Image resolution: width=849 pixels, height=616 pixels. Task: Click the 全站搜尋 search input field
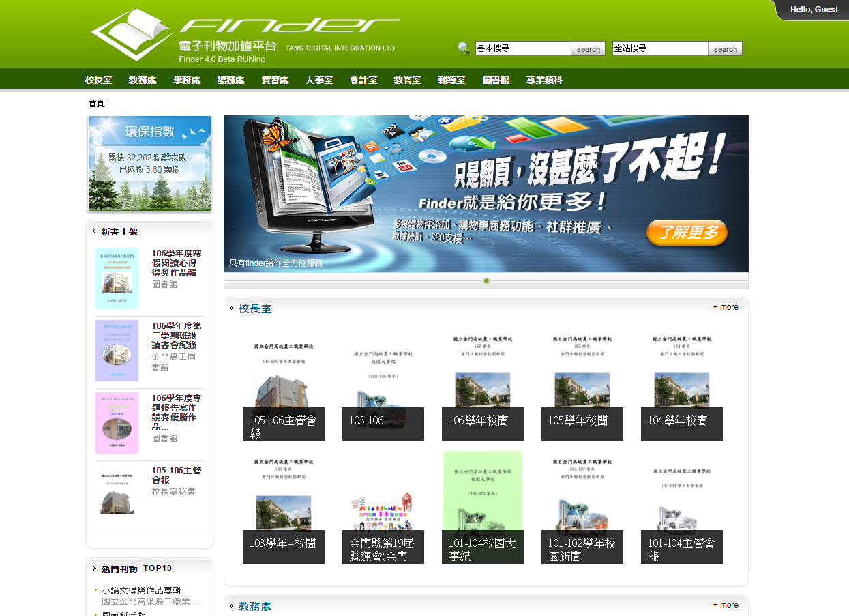[660, 48]
